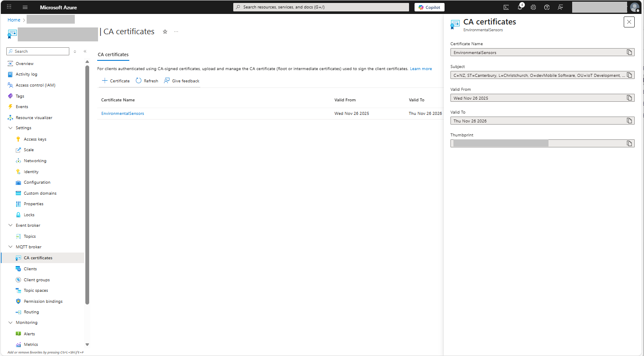This screenshot has height=356, width=644.
Task: Open the EnvironmentalSensors certificate link
Action: [123, 114]
